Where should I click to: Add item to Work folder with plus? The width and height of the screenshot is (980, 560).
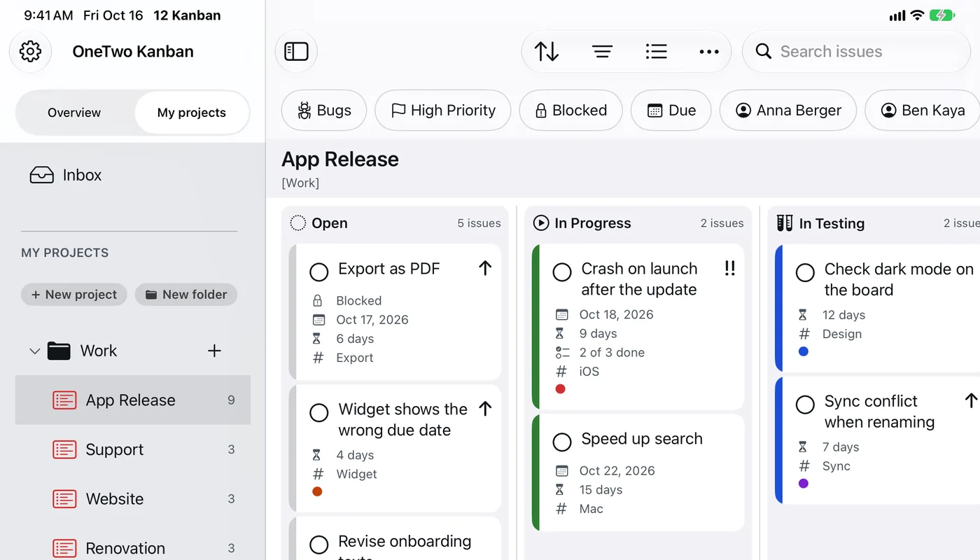click(215, 351)
